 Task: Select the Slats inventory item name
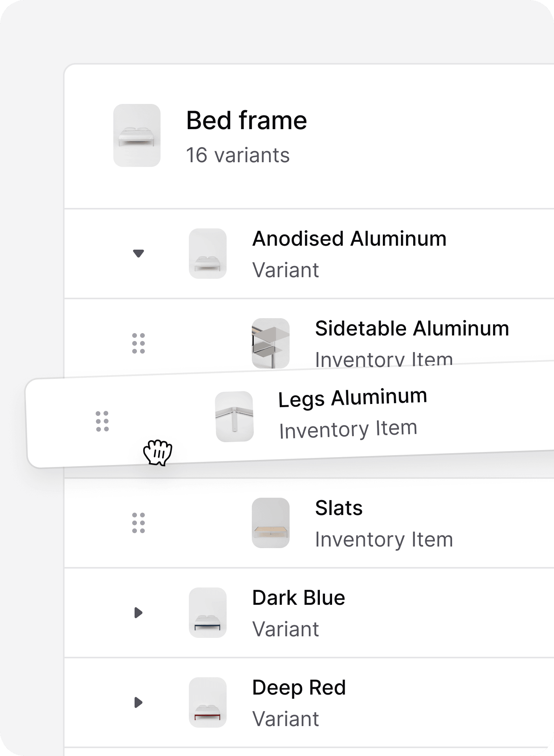point(339,508)
